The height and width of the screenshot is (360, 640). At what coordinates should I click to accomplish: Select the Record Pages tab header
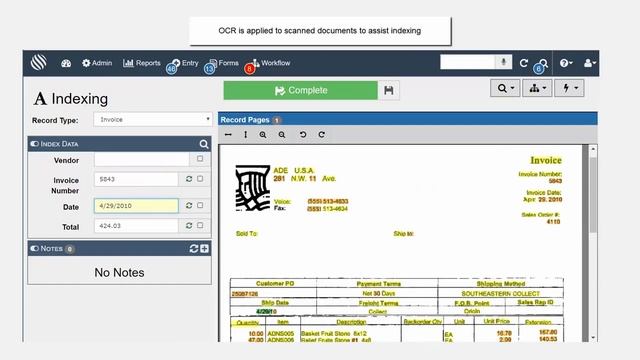coord(251,120)
